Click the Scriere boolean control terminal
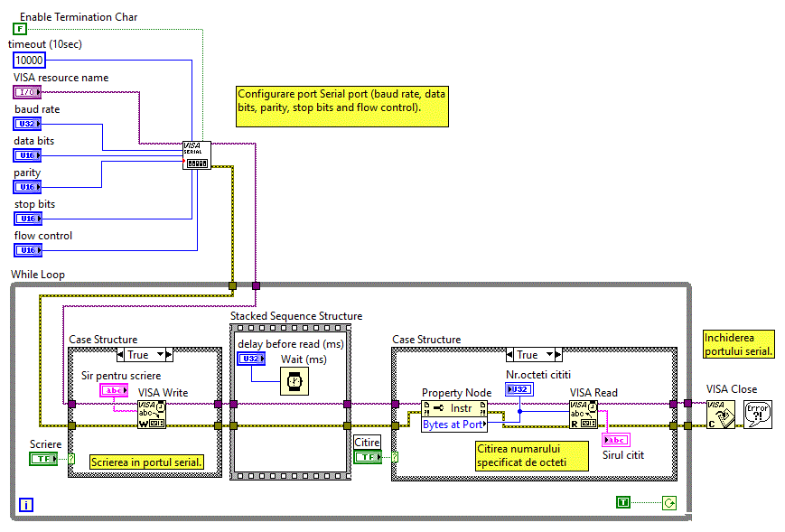Screen dimensions: 785x532 click(42, 459)
